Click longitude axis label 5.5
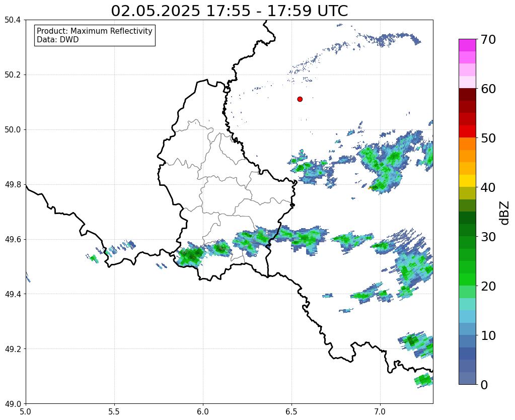The image size is (515, 420). tap(114, 411)
